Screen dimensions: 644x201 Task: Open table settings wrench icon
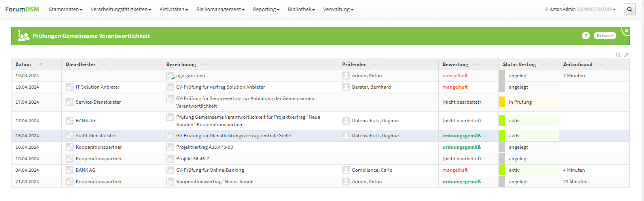coord(626,55)
